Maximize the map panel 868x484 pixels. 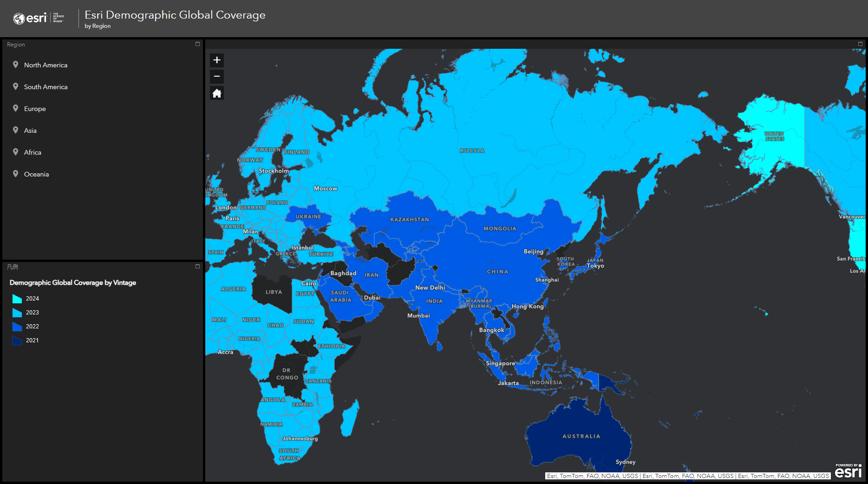pyautogui.click(x=860, y=44)
